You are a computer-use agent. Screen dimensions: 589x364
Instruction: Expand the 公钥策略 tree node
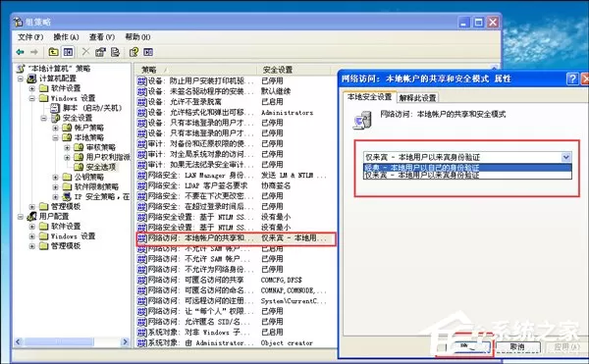pos(55,177)
